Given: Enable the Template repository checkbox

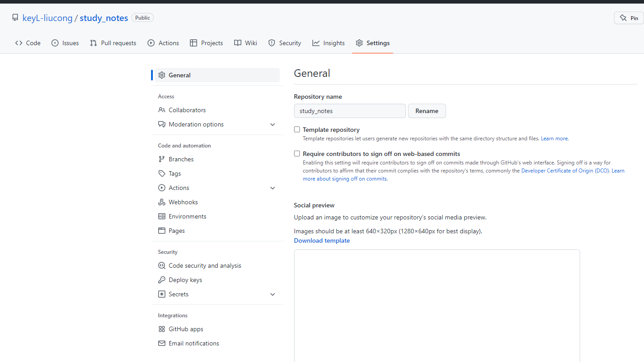Looking at the screenshot, I should 297,130.
